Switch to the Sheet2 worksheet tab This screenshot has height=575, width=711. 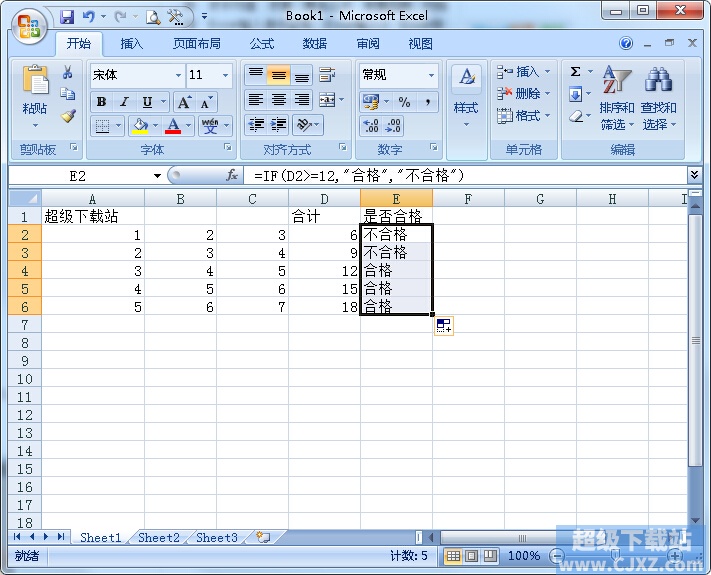point(159,537)
